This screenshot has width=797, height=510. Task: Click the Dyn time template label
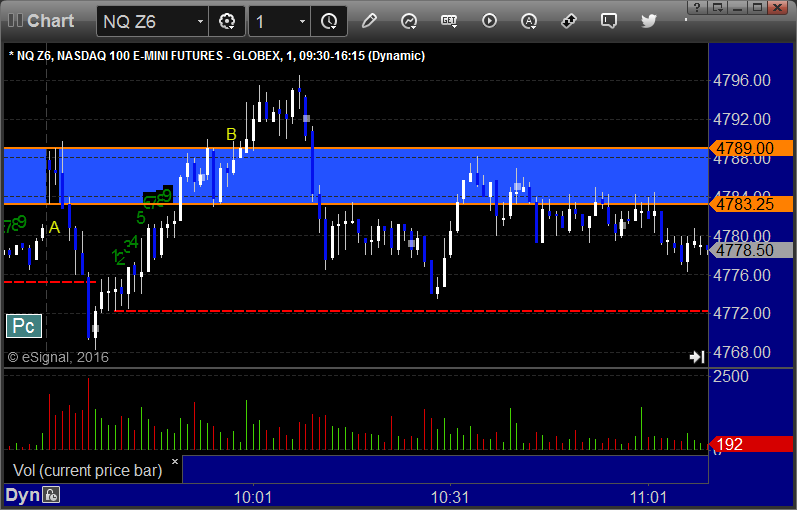pyautogui.click(x=22, y=495)
